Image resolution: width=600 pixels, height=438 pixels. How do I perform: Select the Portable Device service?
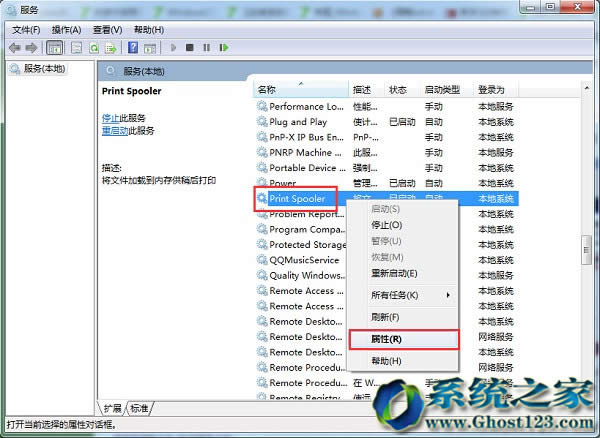coord(386,168)
